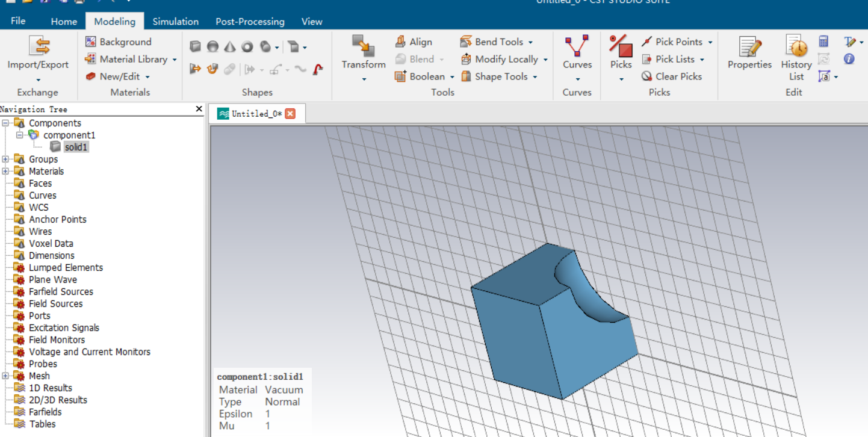Open Pick Lists

(x=672, y=59)
